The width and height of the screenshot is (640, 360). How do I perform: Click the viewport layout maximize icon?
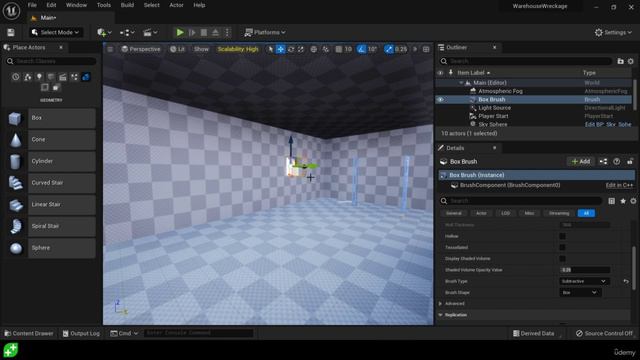tap(426, 49)
